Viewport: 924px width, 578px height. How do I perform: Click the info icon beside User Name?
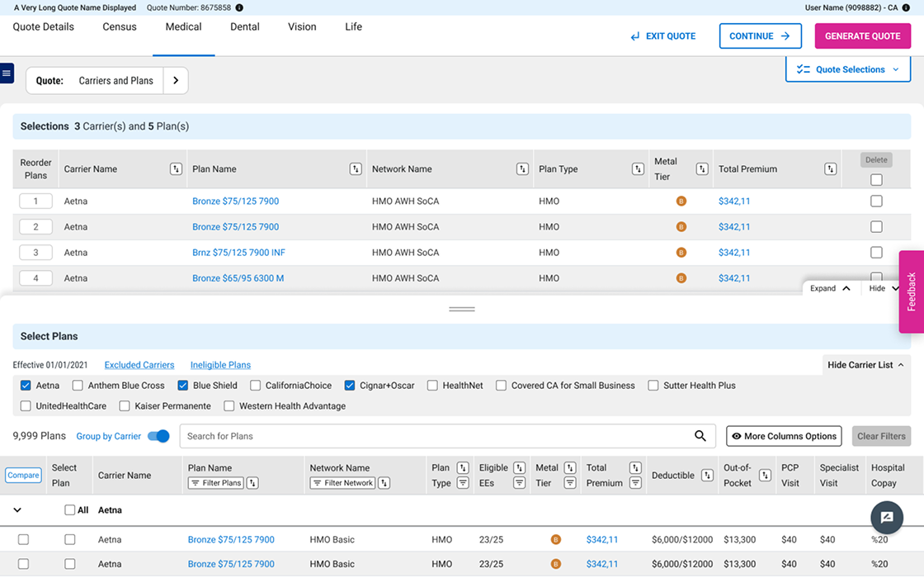click(906, 7)
